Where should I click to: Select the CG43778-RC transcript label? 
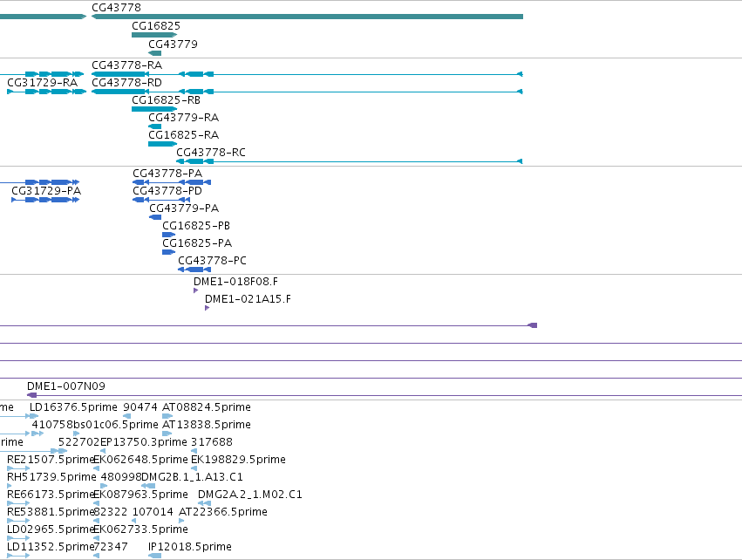(x=211, y=153)
